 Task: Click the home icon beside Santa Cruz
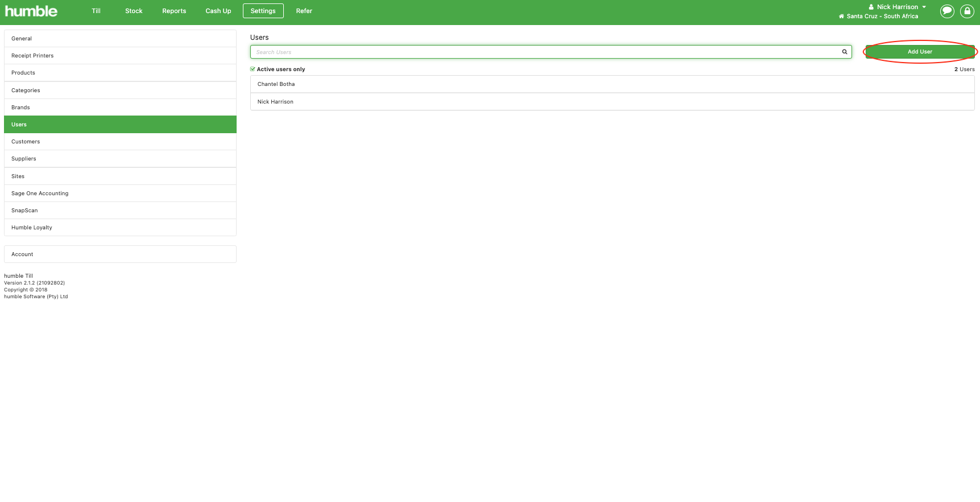coord(841,17)
